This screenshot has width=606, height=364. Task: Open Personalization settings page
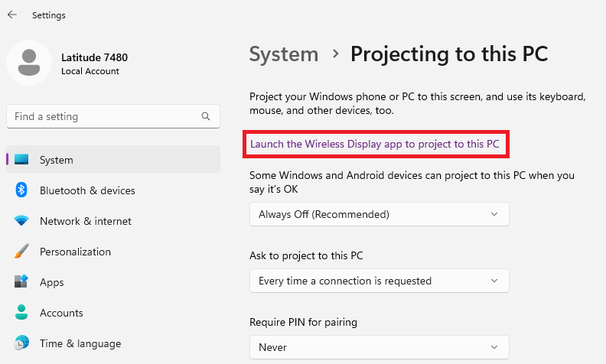[x=75, y=252]
